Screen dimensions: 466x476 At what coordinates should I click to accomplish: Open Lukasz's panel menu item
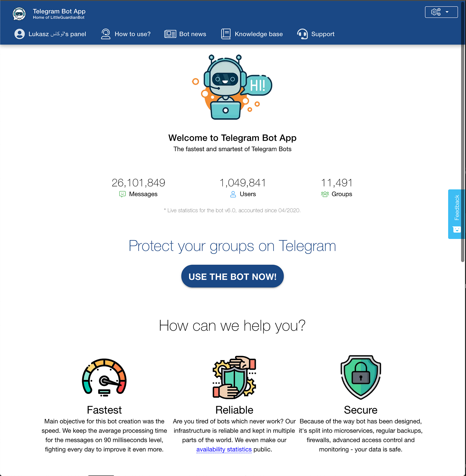tap(50, 34)
